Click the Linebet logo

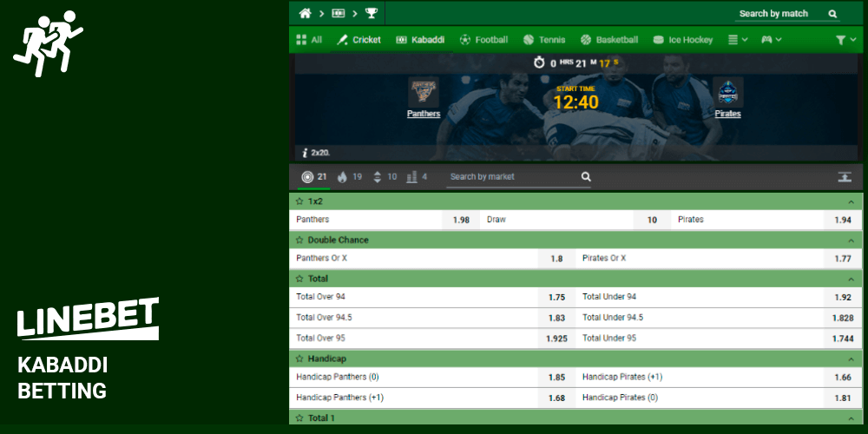(x=88, y=318)
